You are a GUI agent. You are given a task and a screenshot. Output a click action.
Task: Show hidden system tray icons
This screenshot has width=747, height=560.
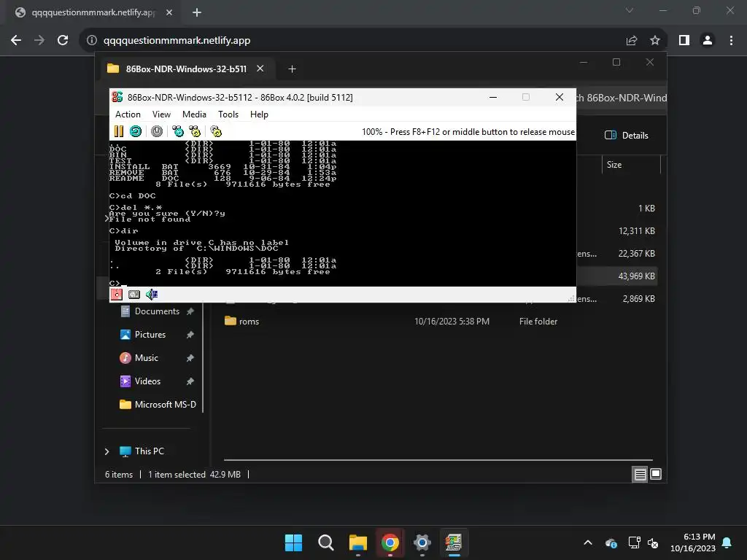pyautogui.click(x=588, y=542)
